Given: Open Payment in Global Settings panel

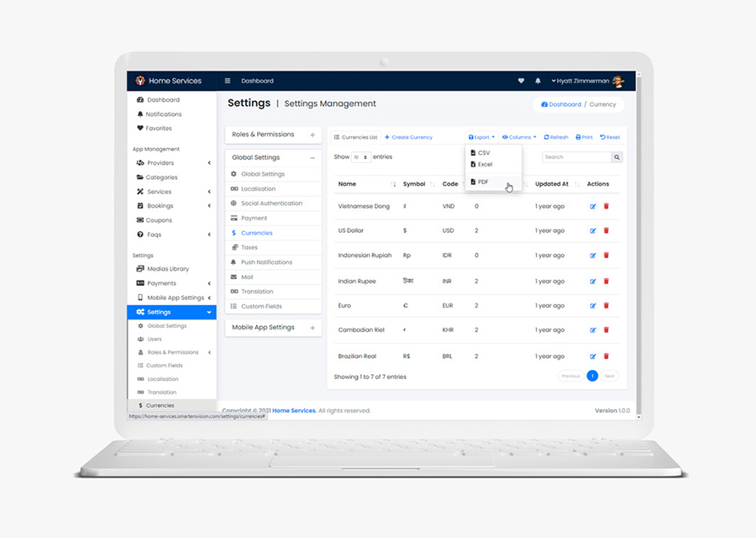Looking at the screenshot, I should tap(273, 219).
